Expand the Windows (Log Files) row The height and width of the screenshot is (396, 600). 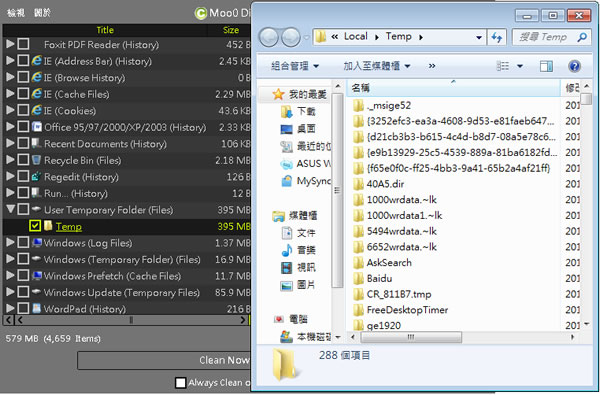click(x=10, y=242)
